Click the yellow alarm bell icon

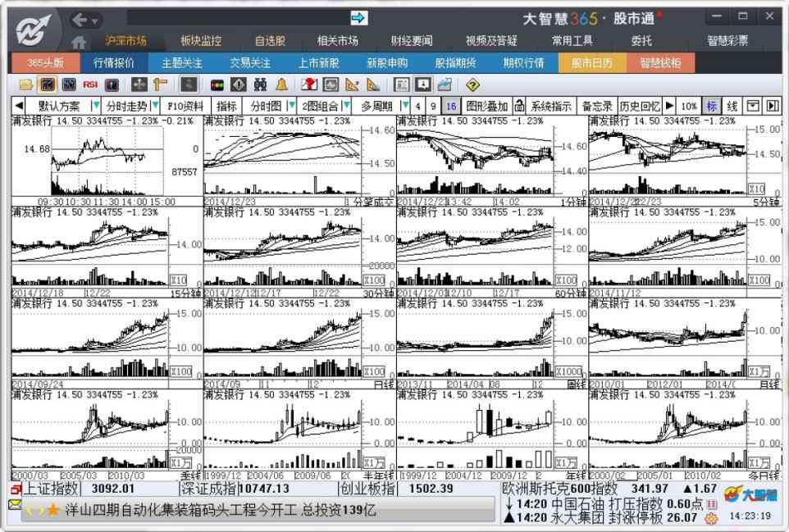281,84
